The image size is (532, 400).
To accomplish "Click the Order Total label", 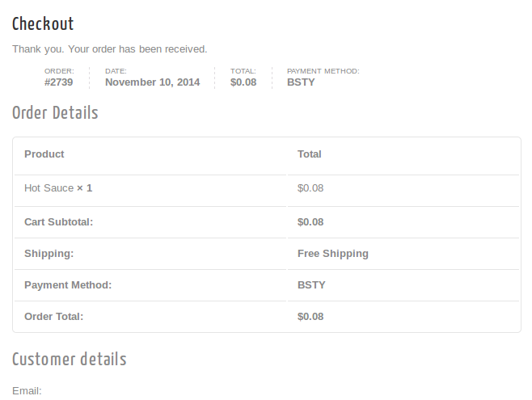I will click(53, 317).
